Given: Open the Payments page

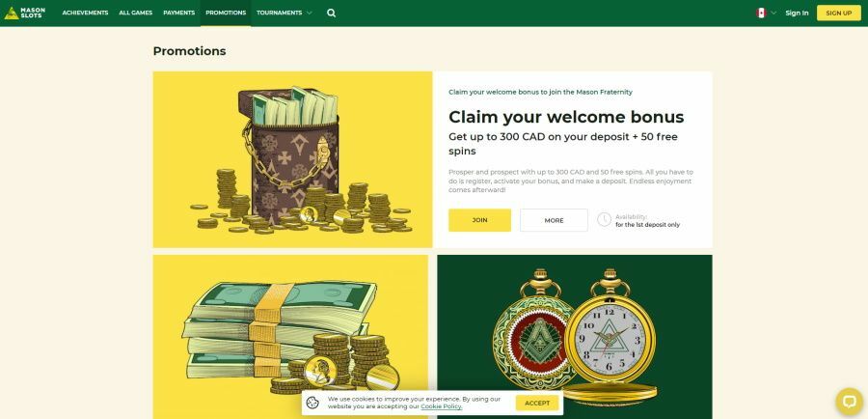Looking at the screenshot, I should pos(178,13).
